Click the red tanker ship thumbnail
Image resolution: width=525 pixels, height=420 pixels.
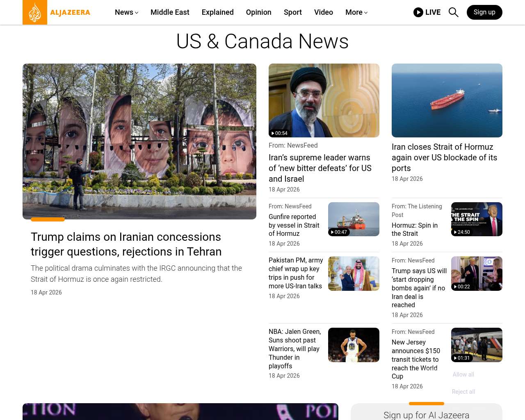pos(447,100)
